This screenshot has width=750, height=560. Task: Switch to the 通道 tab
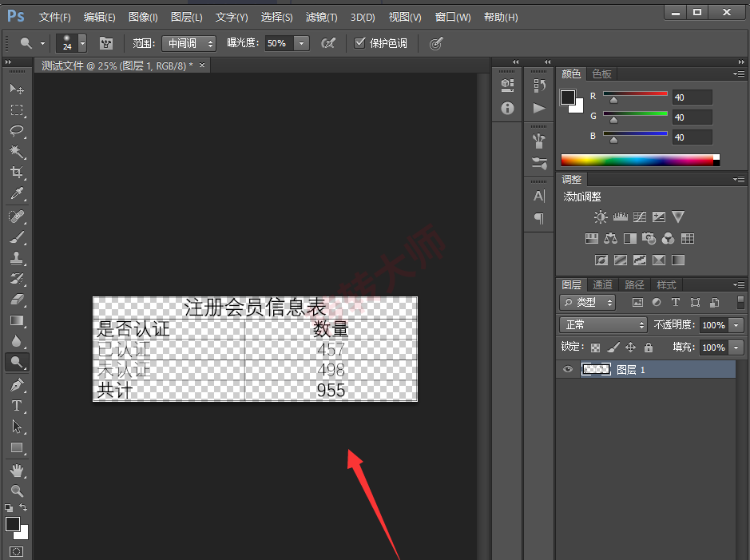point(602,285)
